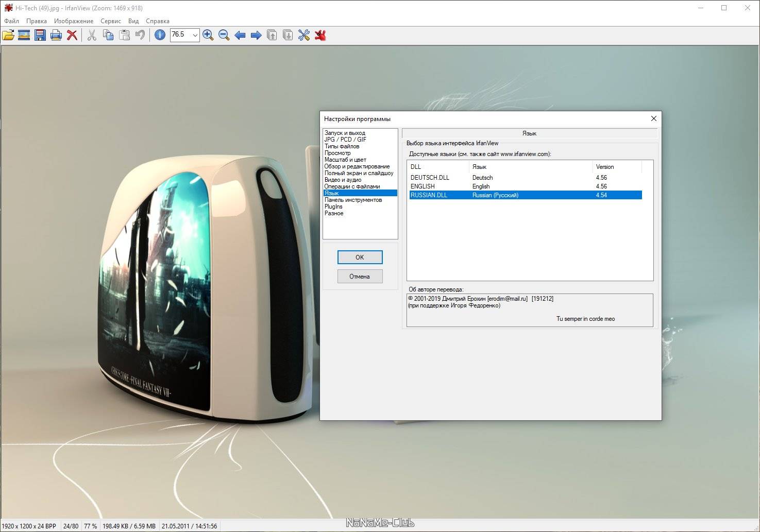Screen dimensions: 760x532
Task: Click the 24/80 status bar entry
Action: (71, 526)
